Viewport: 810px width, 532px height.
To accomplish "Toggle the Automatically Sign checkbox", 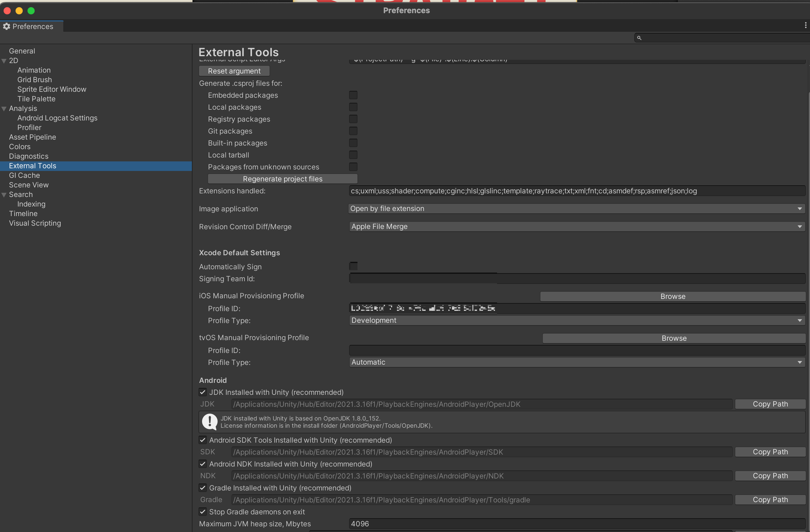I will point(353,266).
